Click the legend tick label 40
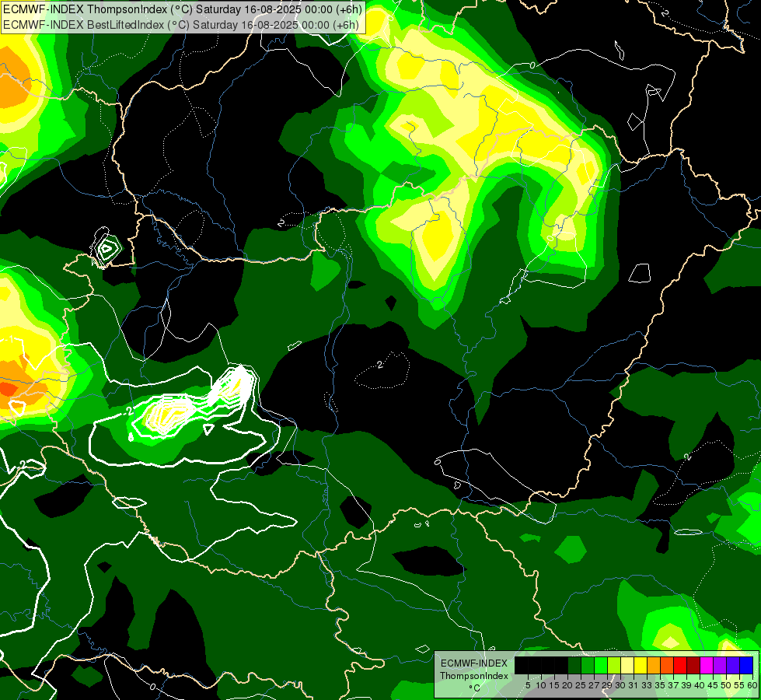The width and height of the screenshot is (761, 700). point(700,685)
